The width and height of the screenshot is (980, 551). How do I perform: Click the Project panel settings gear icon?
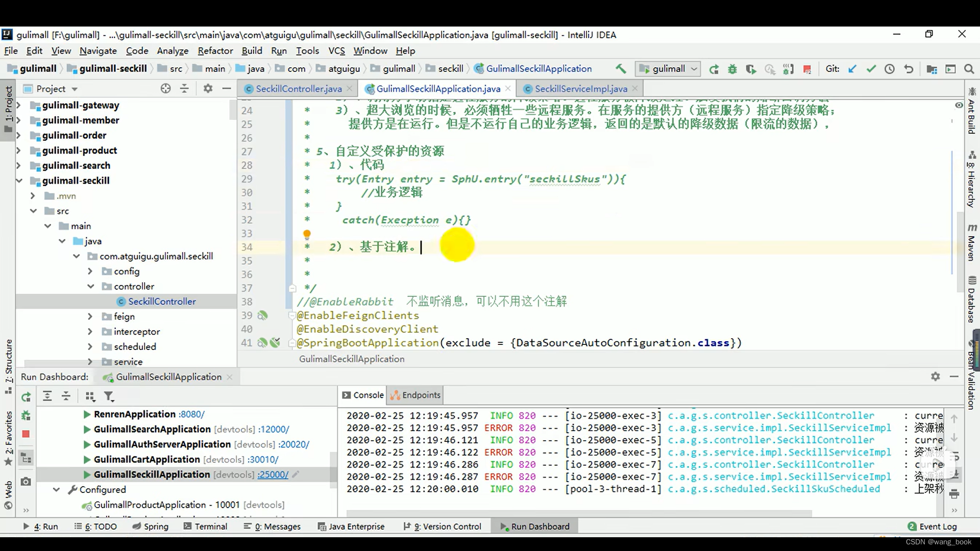(208, 88)
